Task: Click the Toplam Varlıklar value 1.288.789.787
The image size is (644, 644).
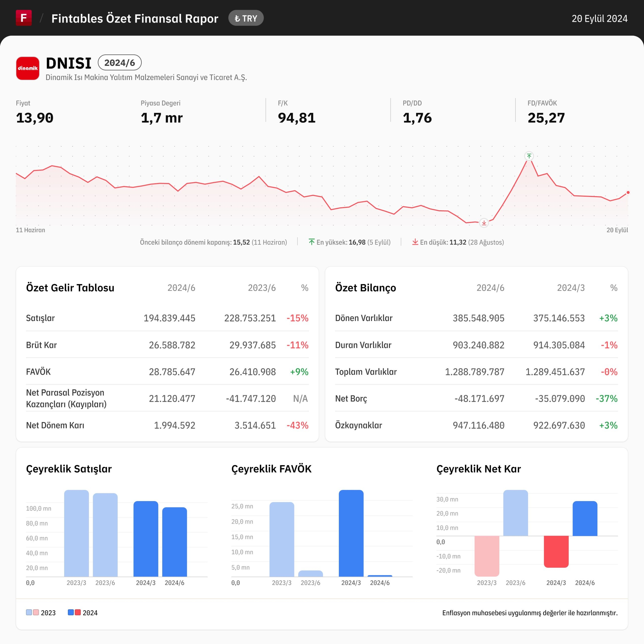Action: pyautogui.click(x=475, y=372)
